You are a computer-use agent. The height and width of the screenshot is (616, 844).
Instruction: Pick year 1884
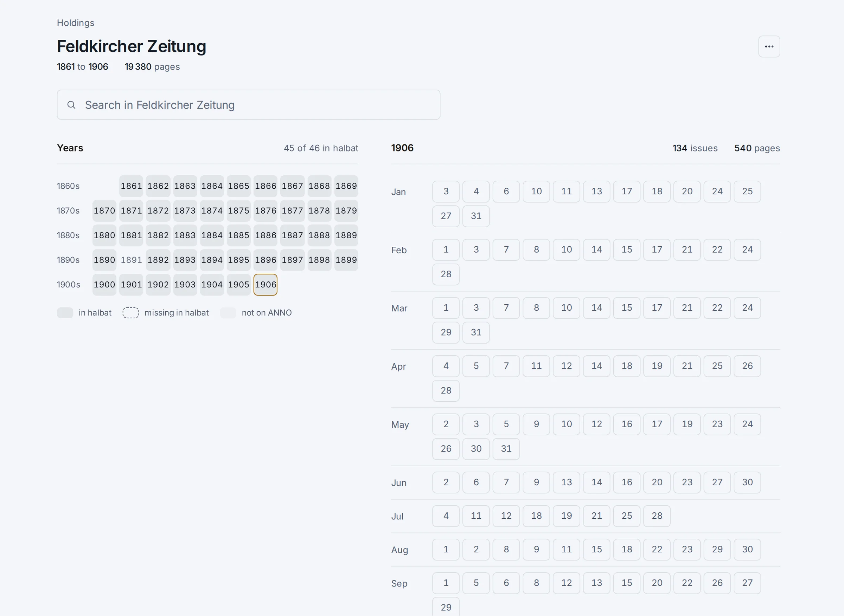(x=212, y=235)
